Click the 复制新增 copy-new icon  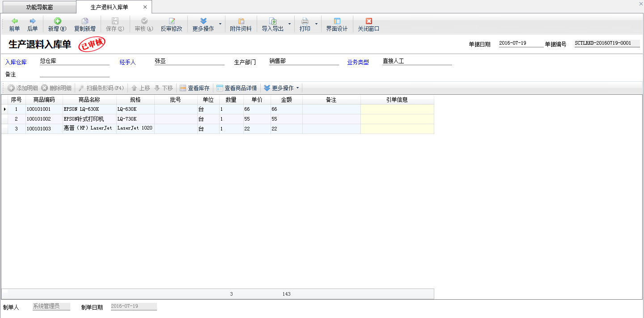(85, 21)
